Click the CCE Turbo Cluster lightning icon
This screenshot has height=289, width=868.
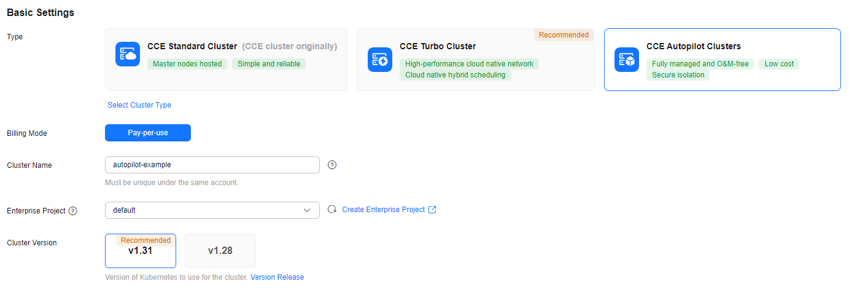coord(380,60)
